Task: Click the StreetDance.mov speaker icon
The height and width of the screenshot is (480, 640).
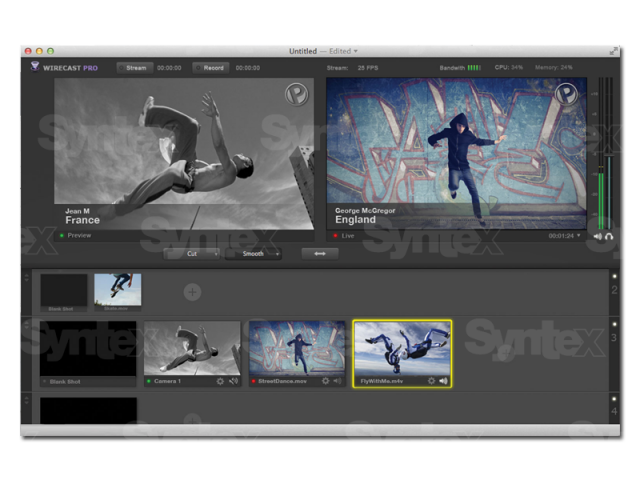Action: pos(337,381)
